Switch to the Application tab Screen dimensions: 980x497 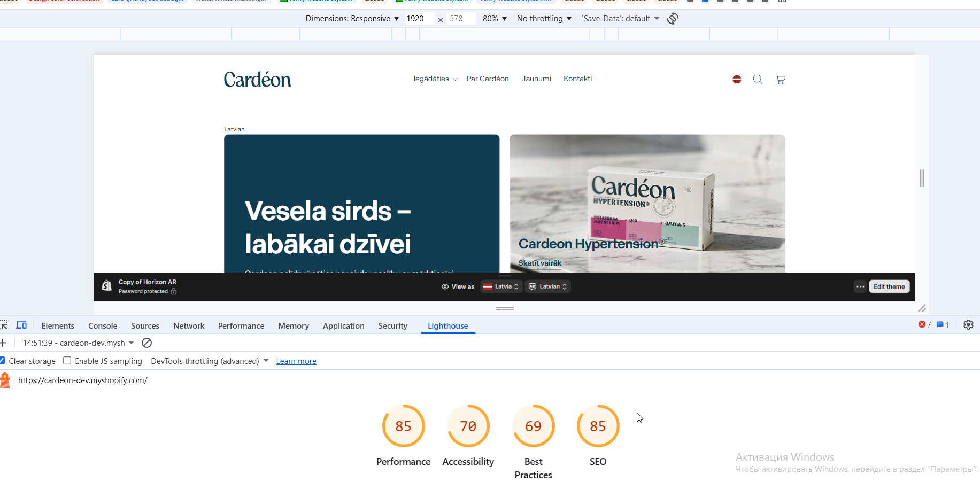[x=344, y=325]
